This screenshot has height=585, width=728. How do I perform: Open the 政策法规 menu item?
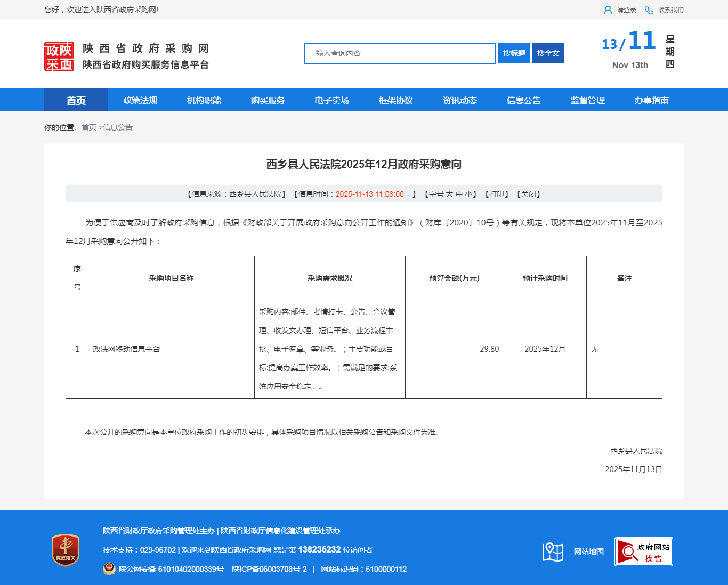(140, 100)
